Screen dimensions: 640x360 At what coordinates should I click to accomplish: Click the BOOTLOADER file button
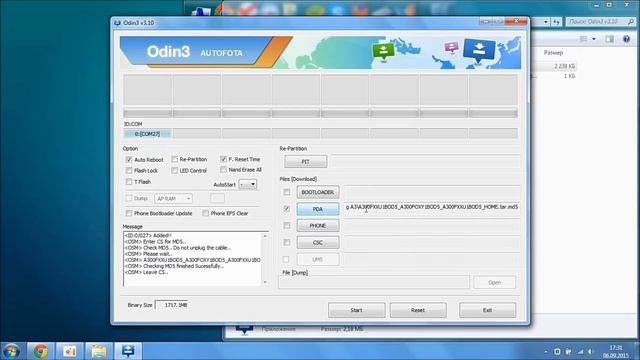pos(318,192)
